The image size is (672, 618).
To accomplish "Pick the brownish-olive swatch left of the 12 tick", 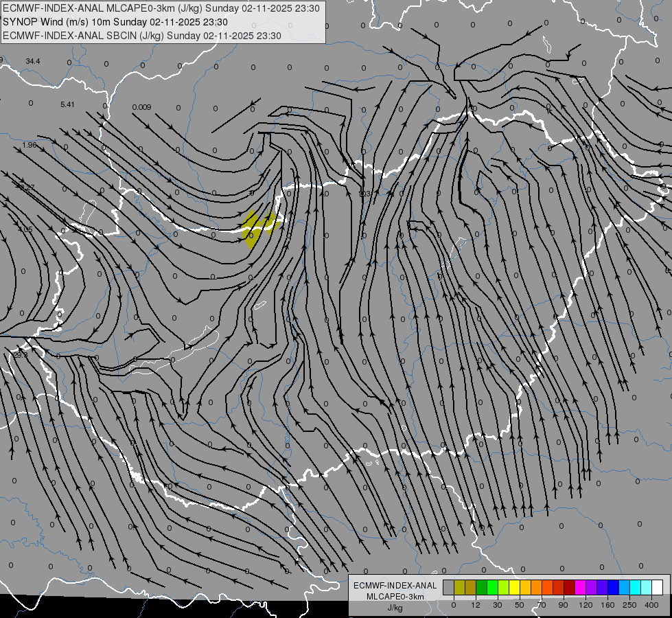I will (x=471, y=587).
